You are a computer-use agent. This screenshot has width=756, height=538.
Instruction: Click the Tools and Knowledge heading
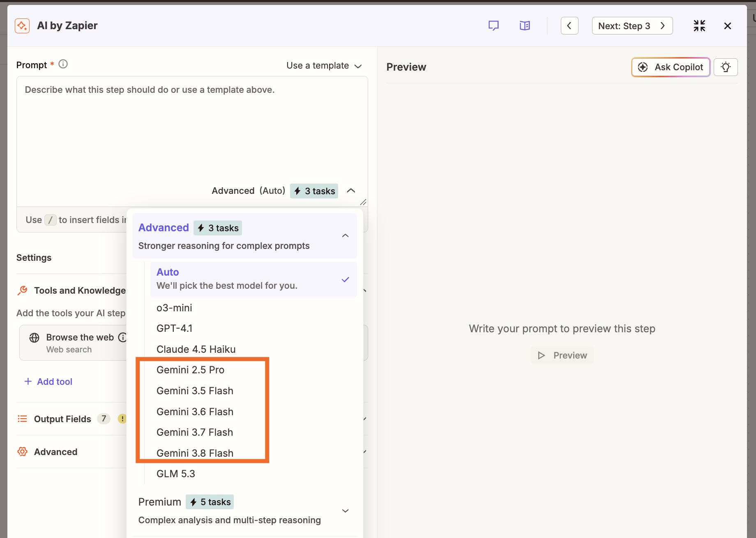click(x=80, y=290)
